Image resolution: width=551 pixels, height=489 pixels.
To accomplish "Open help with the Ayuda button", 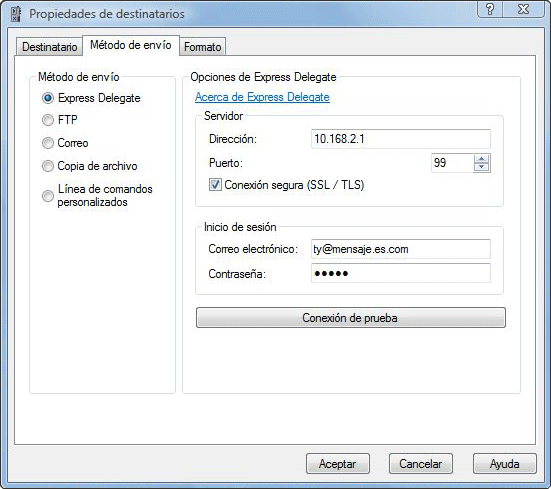I will point(505,464).
